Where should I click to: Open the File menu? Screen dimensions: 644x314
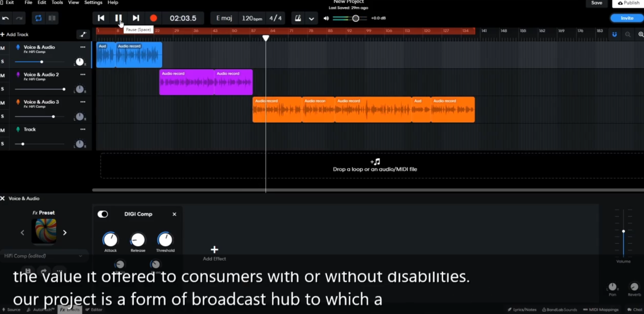click(x=28, y=2)
